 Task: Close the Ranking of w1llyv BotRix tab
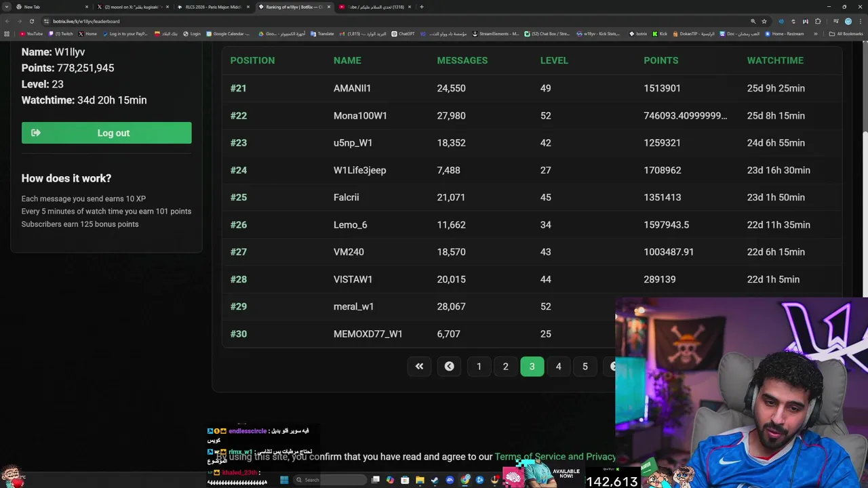coord(329,7)
